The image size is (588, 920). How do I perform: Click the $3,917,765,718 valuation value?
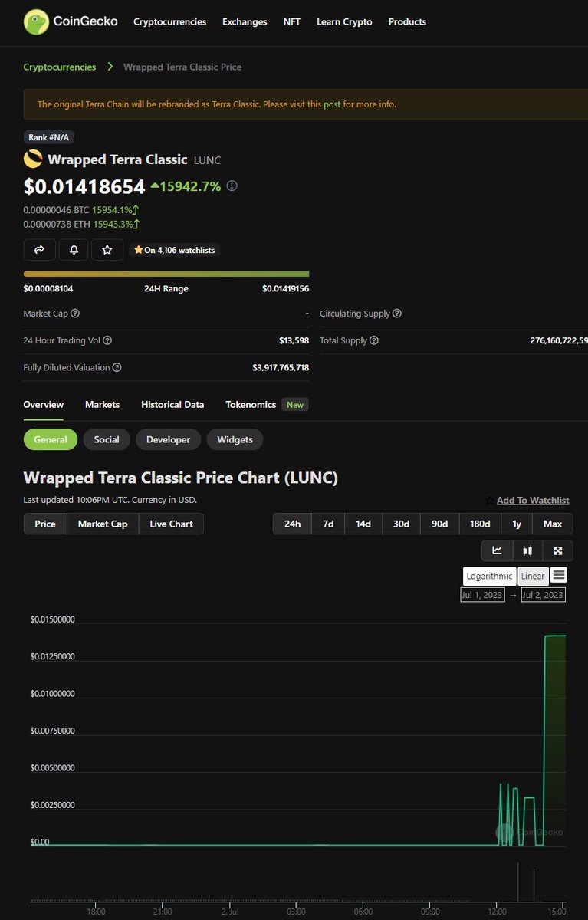tap(281, 367)
